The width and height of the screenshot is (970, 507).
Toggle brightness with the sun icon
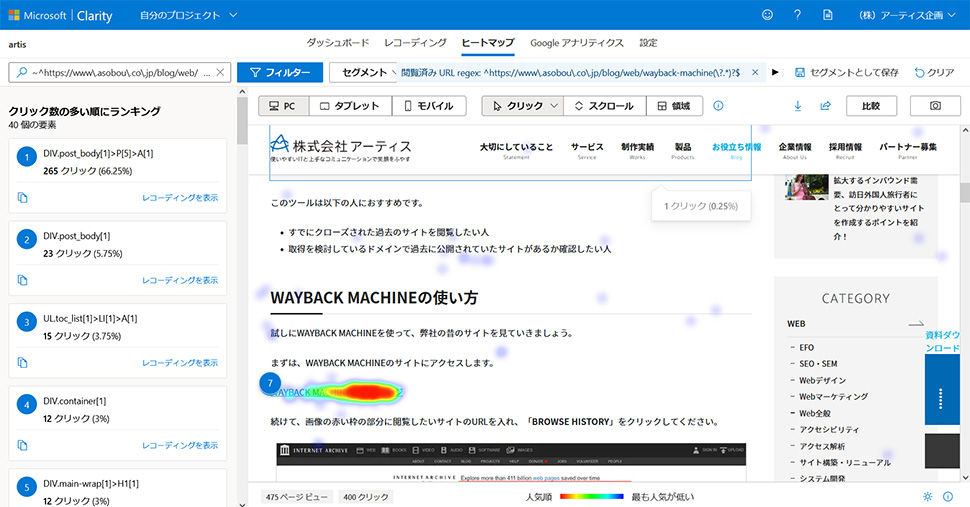[927, 496]
